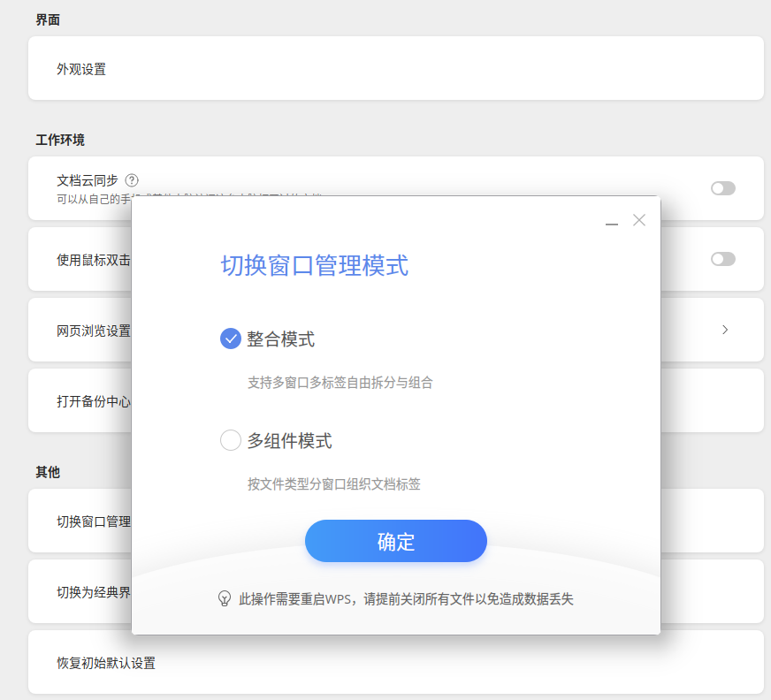Click the 支持多窗口多标签自由拆分与组合 description

[x=340, y=383]
